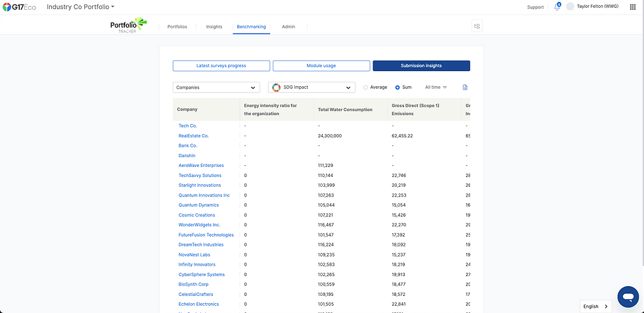Download table with export file icon

pyautogui.click(x=465, y=87)
